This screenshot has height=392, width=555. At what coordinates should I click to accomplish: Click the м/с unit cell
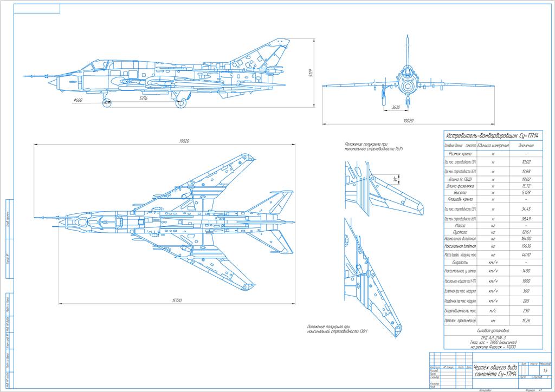[493, 311]
